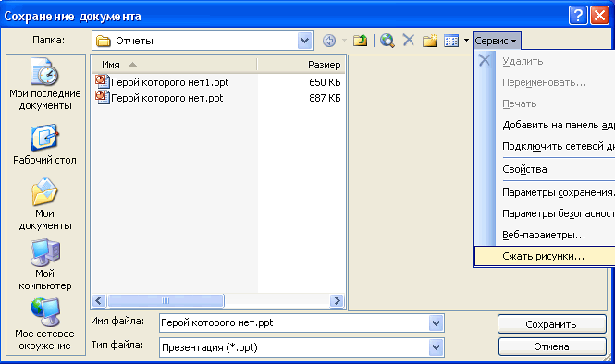Open Рабочий стол in places bar
This screenshot has height=364, width=615.
44,144
